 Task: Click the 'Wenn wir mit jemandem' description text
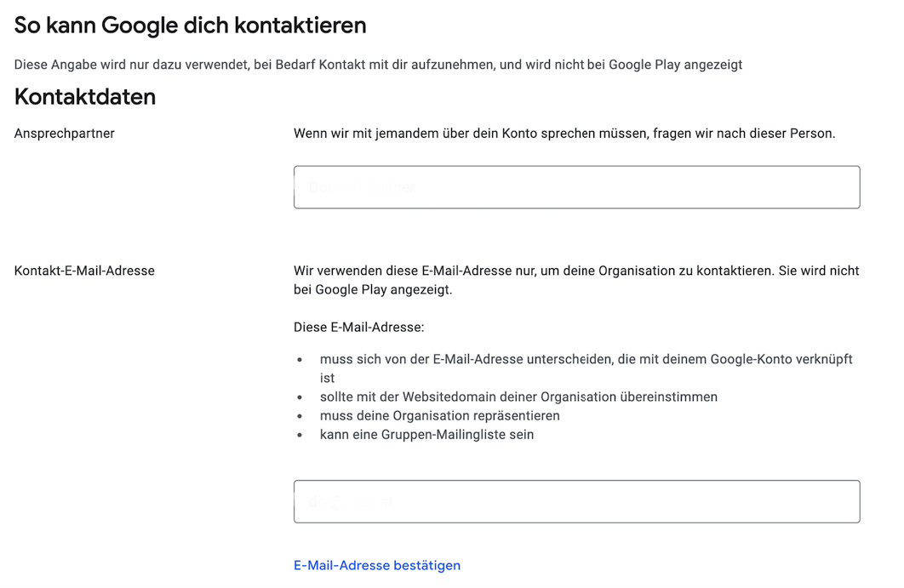click(564, 133)
